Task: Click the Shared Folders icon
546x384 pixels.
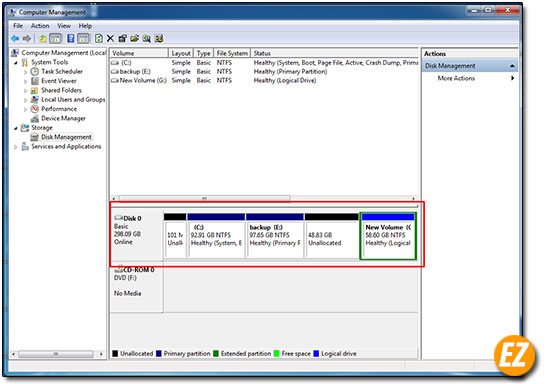Action: (34, 91)
